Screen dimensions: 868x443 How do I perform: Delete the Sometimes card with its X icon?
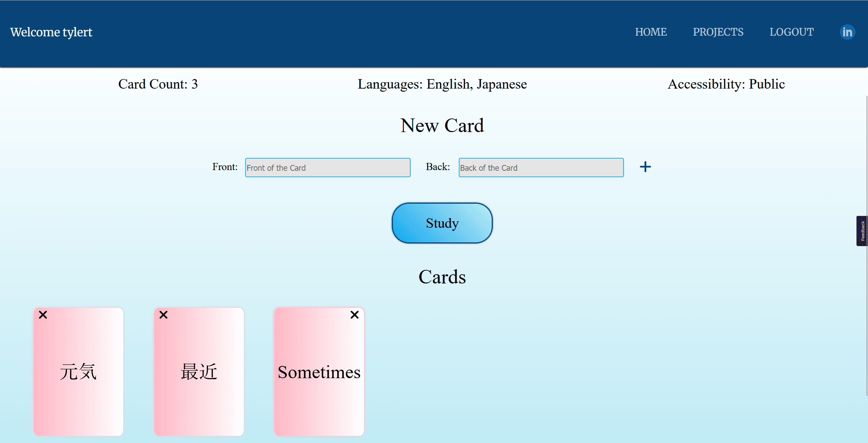355,315
